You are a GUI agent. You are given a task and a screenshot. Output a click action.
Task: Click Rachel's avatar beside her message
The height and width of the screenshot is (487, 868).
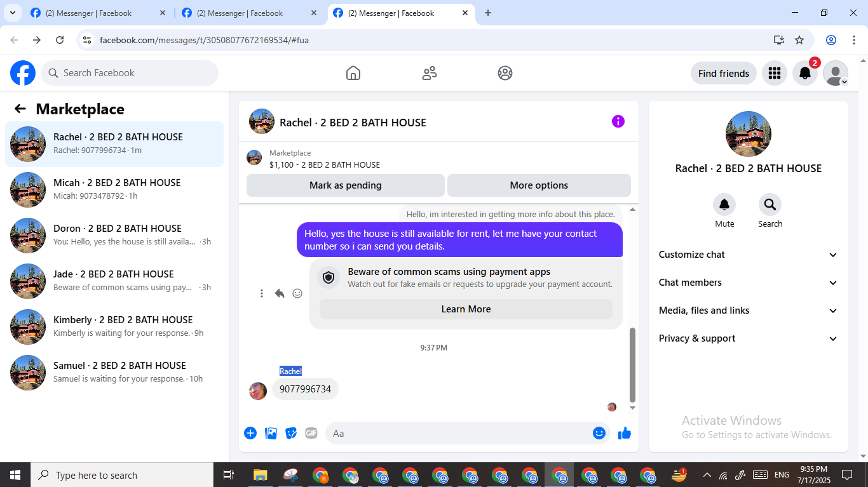click(258, 391)
